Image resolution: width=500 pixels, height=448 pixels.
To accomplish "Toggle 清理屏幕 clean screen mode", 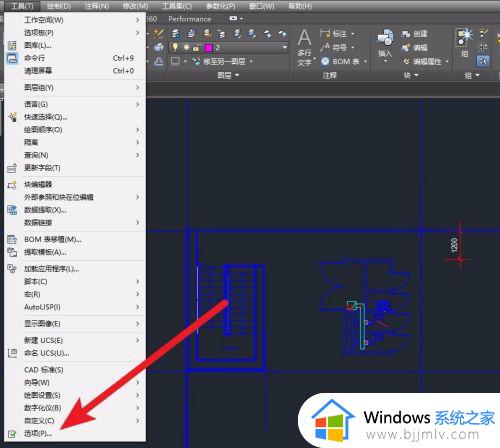I will [x=75, y=71].
